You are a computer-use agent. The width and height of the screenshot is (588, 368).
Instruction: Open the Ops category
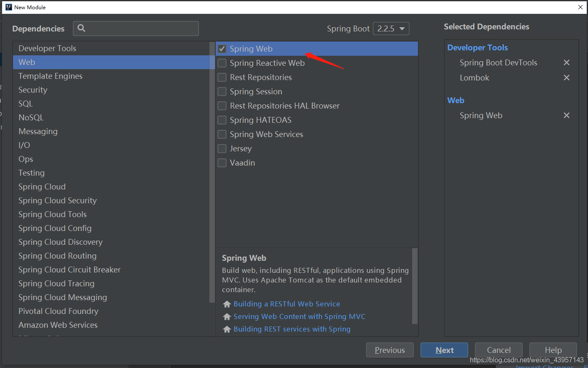[x=111, y=159]
